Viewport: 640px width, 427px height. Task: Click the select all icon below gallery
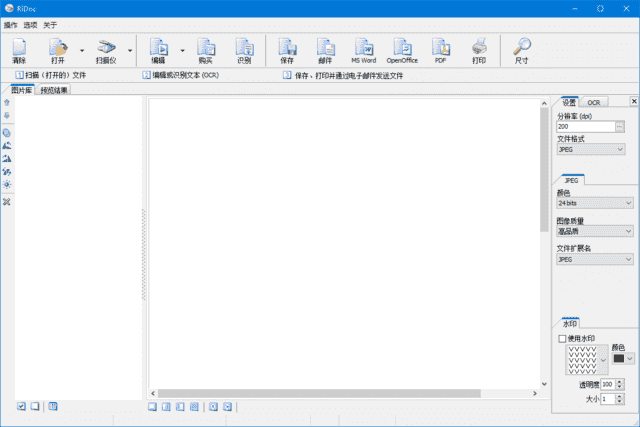click(21, 406)
